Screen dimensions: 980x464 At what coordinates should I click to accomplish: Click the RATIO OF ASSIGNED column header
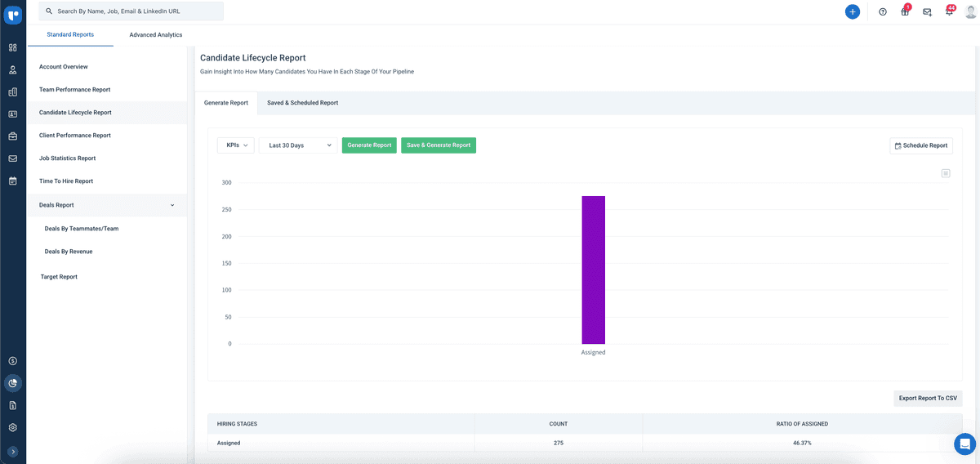click(802, 424)
